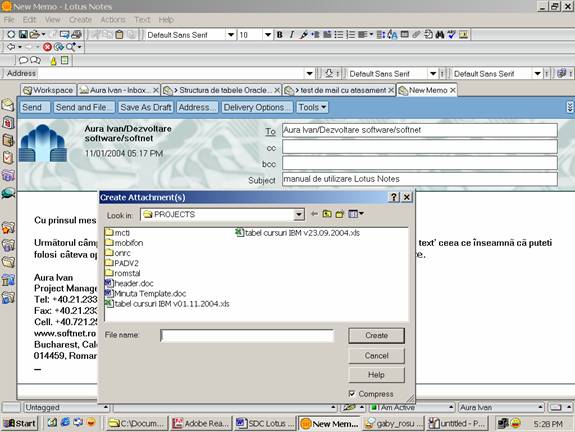Open the Address bar dropdown arrow

click(x=310, y=73)
